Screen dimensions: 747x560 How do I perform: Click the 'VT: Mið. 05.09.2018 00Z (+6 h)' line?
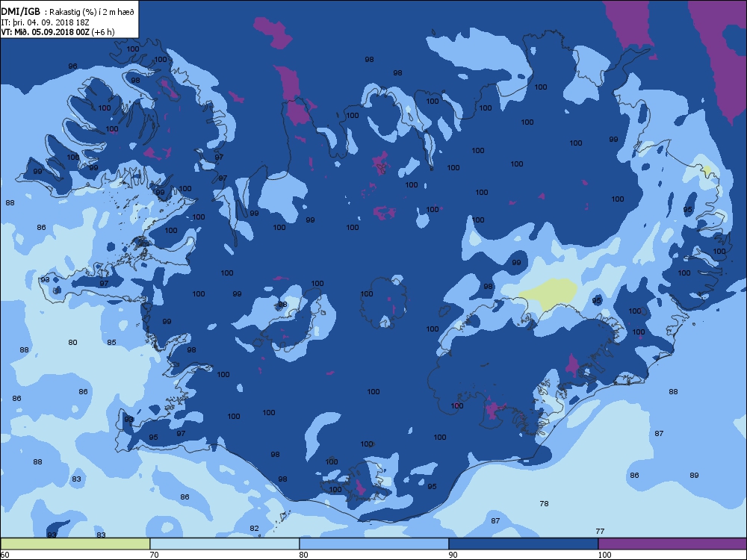point(58,32)
